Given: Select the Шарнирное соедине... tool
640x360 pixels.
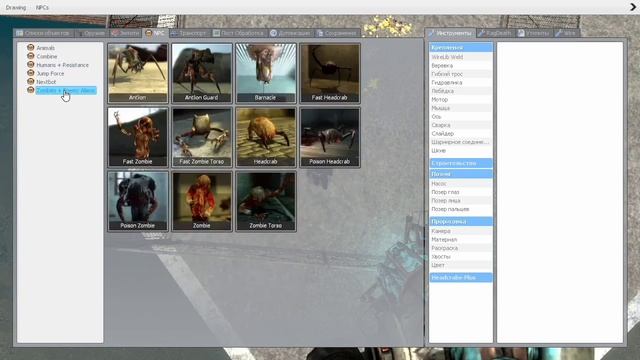Looking at the screenshot, I should coord(461,142).
